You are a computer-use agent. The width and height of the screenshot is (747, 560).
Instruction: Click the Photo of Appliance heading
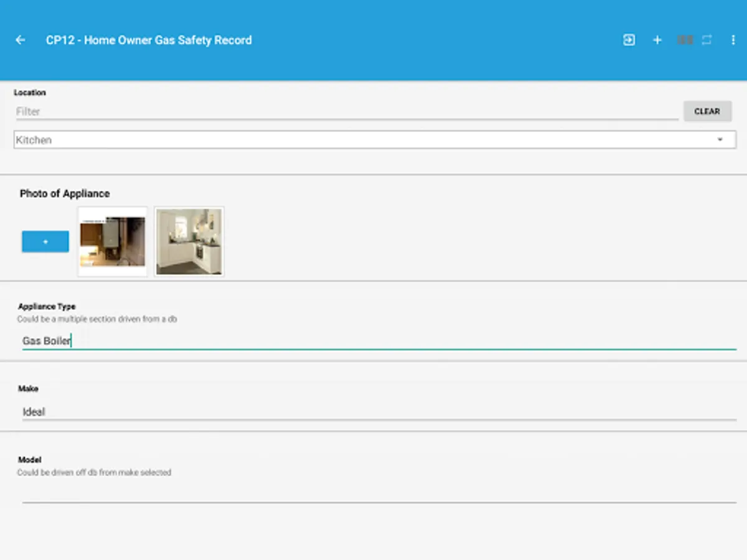(x=65, y=194)
